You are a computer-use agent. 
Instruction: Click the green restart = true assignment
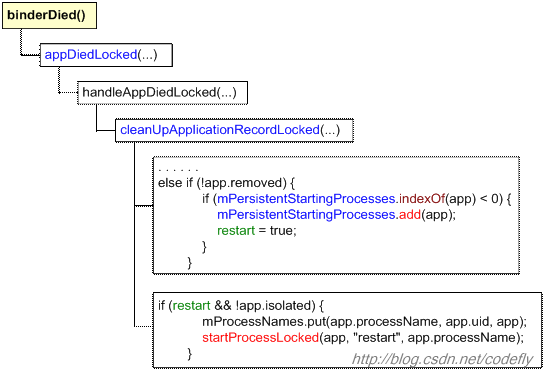(x=257, y=230)
